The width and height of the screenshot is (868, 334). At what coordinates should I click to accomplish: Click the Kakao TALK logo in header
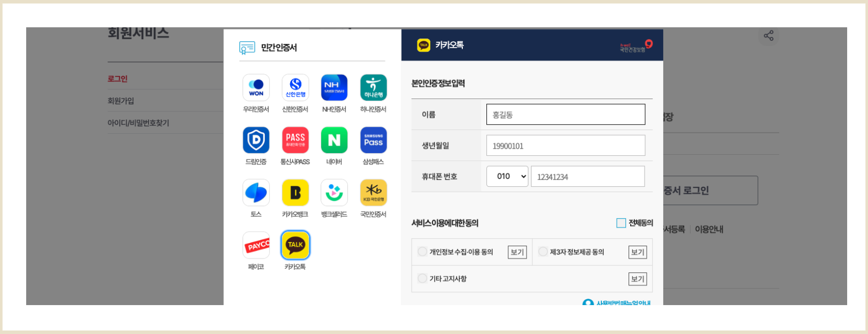(424, 45)
